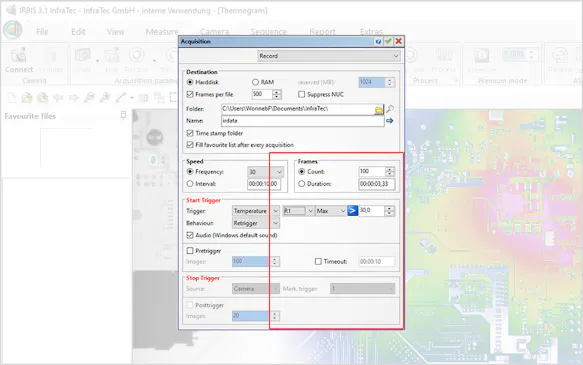Adjust the Posttrigger Images stepper showing 20
583x365 pixels.
click(x=275, y=316)
